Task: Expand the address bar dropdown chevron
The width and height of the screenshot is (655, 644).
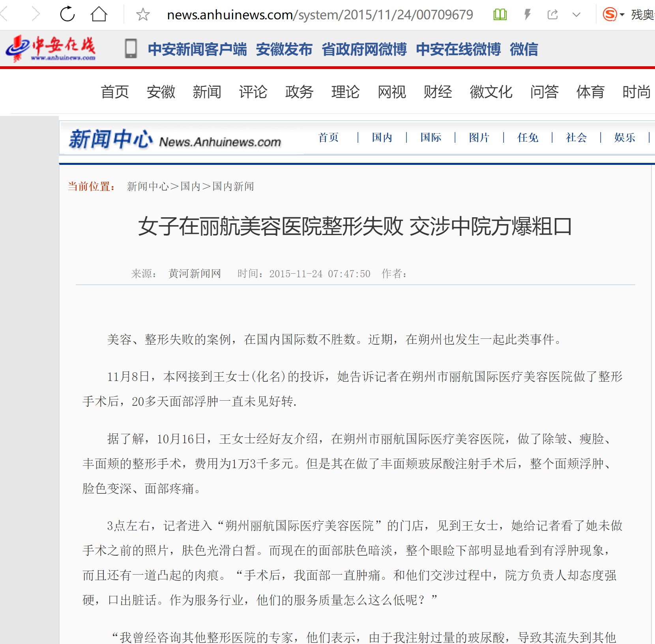Action: [576, 15]
